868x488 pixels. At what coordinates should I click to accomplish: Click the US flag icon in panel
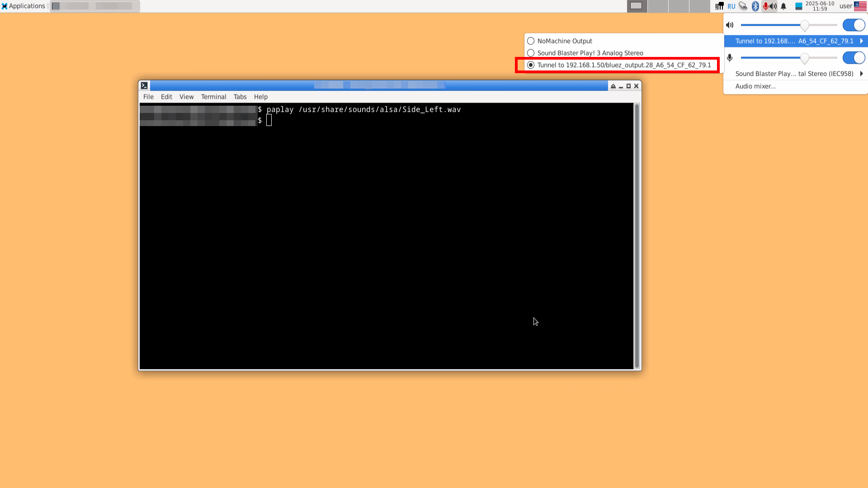(x=860, y=6)
